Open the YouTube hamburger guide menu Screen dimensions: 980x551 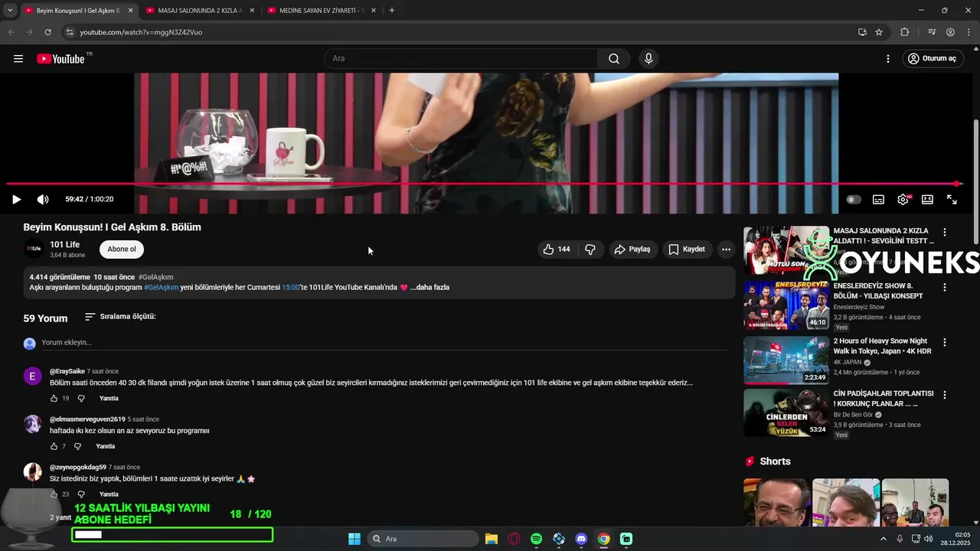click(x=18, y=59)
